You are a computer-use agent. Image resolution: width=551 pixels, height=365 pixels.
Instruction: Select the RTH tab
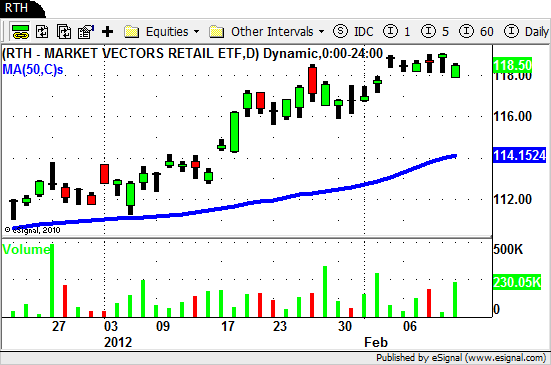(21, 8)
